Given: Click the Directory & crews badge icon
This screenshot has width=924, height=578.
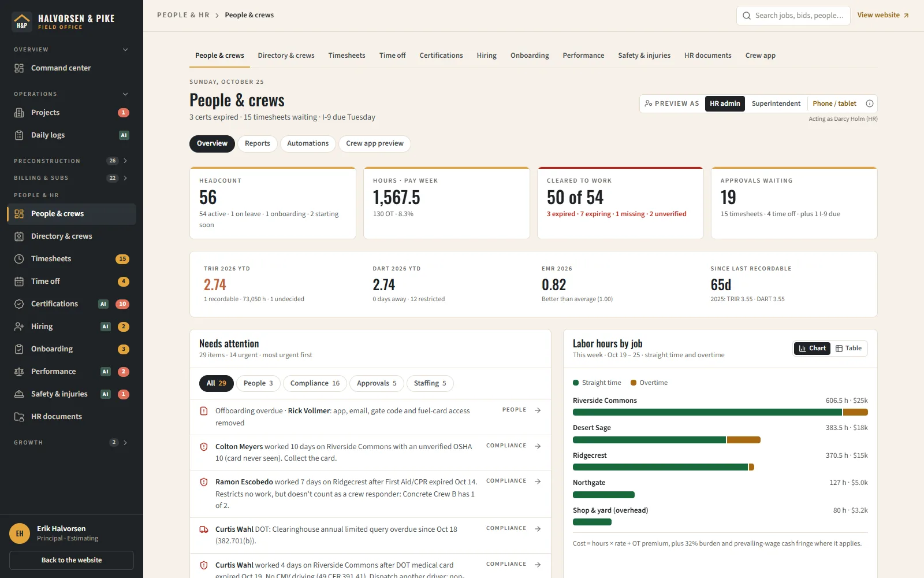Looking at the screenshot, I should 19,236.
